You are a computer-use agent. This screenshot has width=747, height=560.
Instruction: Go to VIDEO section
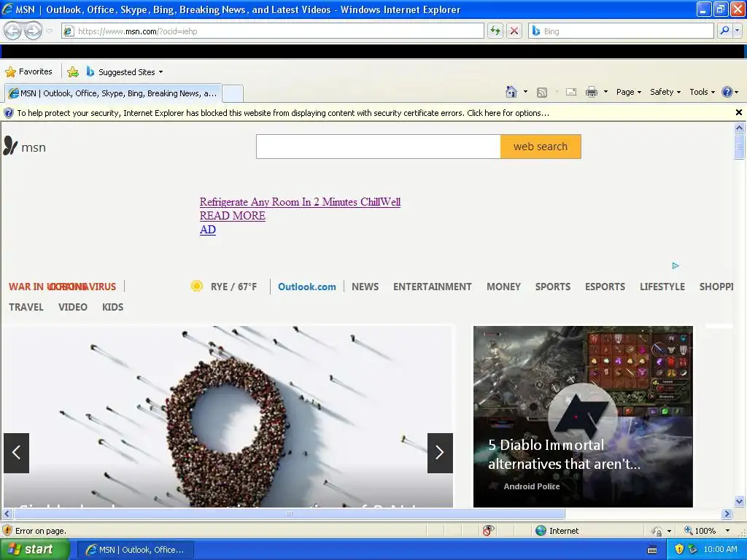click(x=73, y=307)
